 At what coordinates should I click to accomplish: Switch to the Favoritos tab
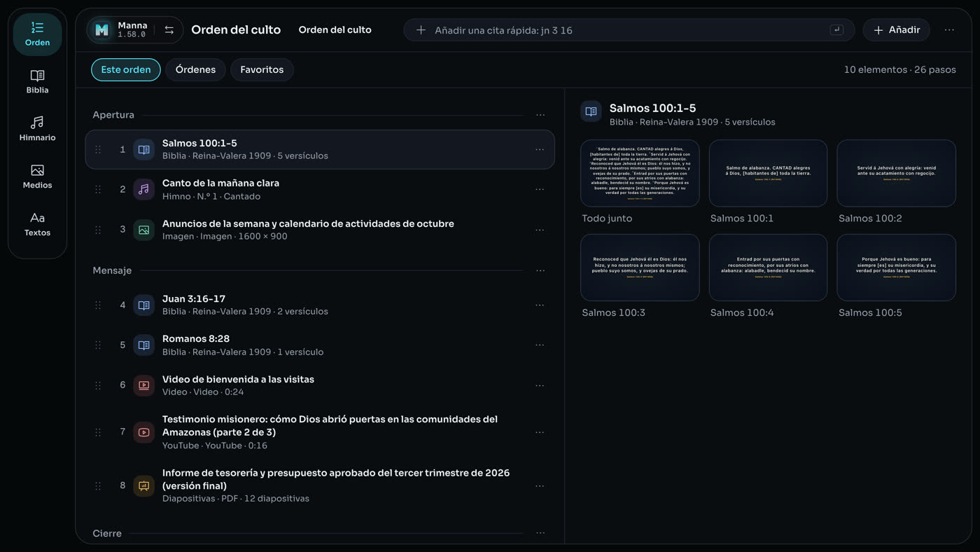(262, 69)
